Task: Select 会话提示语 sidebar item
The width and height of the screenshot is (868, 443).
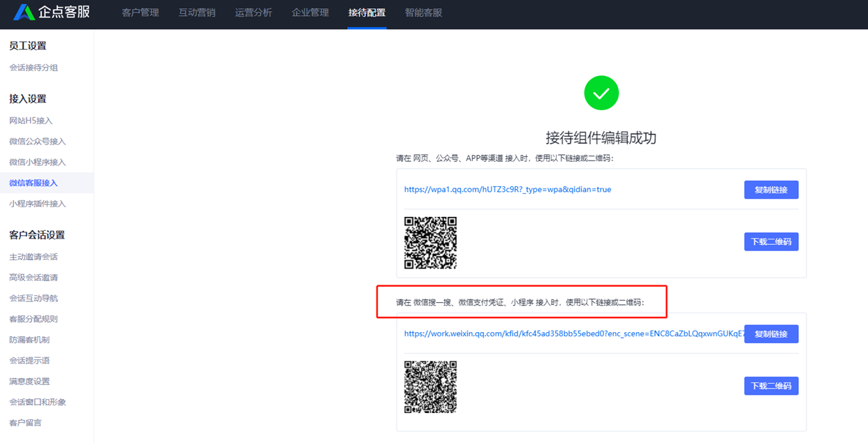Action: pyautogui.click(x=29, y=361)
